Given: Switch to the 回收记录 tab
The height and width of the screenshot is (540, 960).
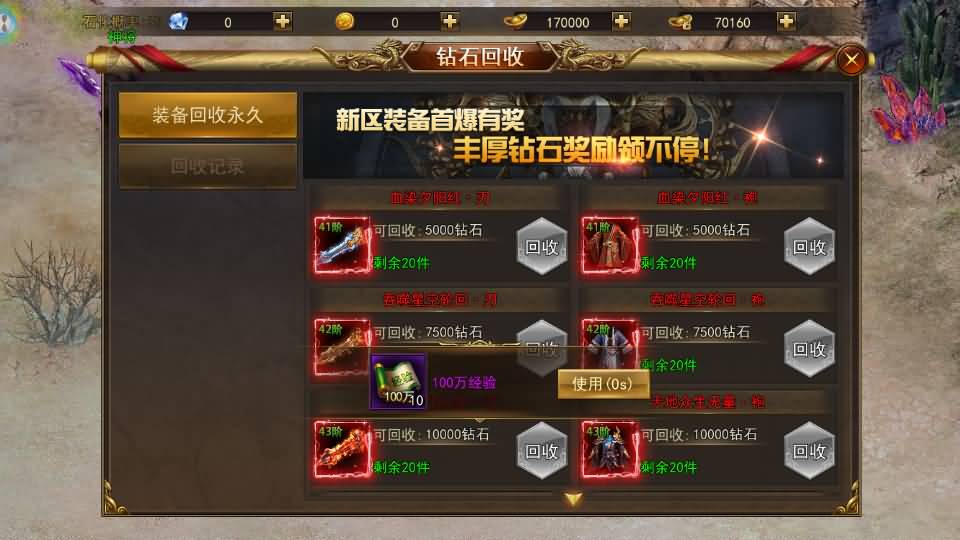Looking at the screenshot, I should (208, 167).
